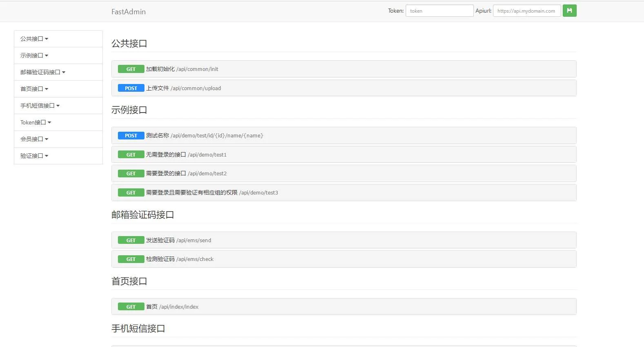Expand the 首页接口 sidebar menu
This screenshot has height=347, width=644.
point(34,89)
